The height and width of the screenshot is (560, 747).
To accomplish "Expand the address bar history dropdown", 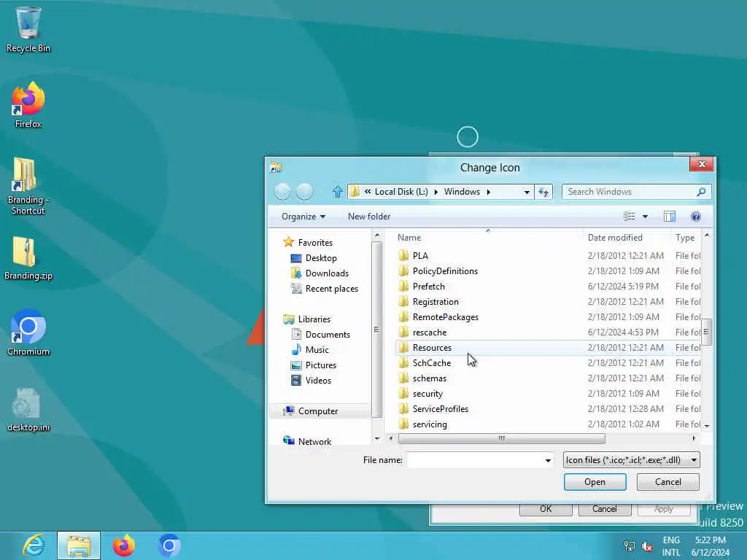I will [x=527, y=192].
